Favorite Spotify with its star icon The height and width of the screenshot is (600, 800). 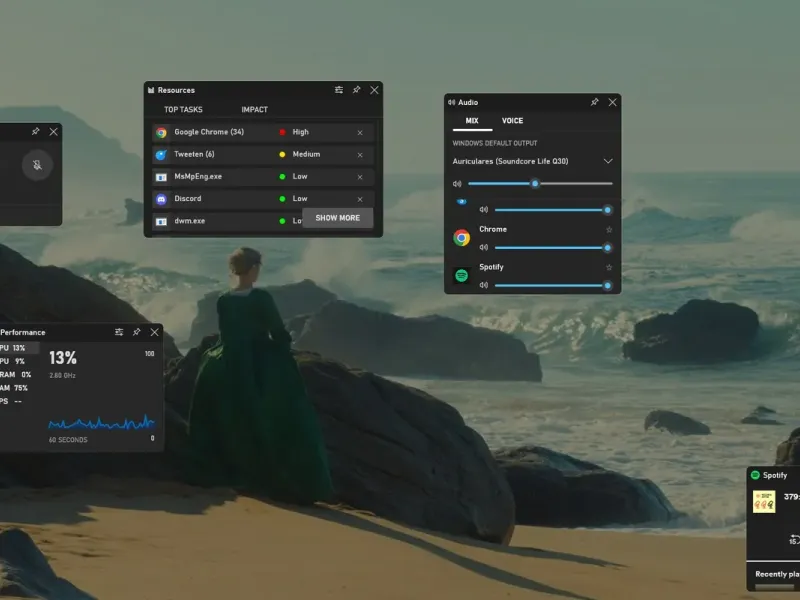[609, 267]
